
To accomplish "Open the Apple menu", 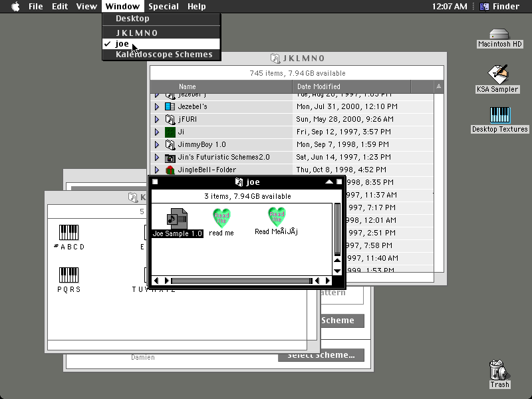I will tap(15, 7).
